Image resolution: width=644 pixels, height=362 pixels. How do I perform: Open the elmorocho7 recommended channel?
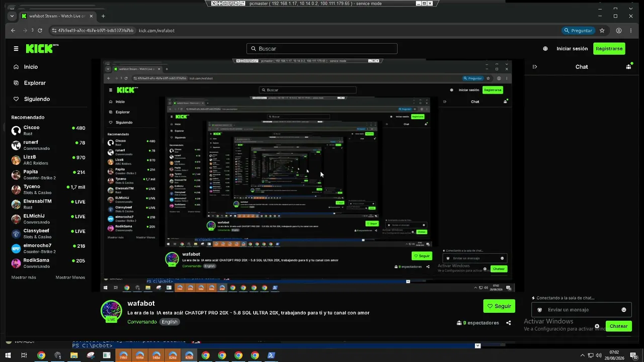pyautogui.click(x=48, y=248)
